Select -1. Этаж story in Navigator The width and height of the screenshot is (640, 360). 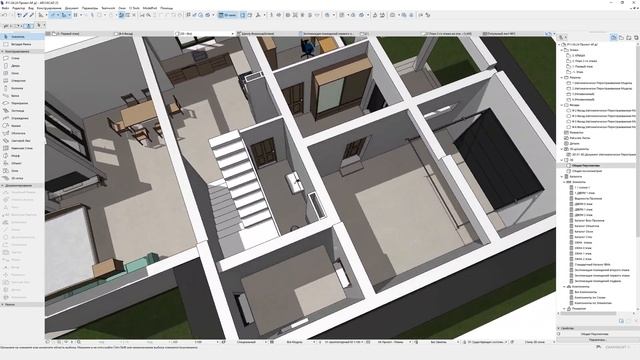point(578,72)
